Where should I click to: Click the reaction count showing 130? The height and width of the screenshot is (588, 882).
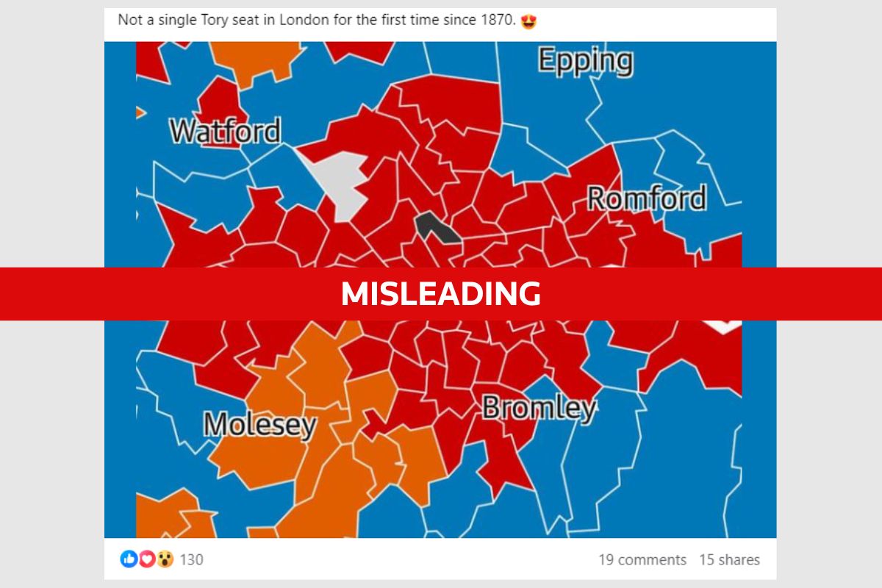190,559
